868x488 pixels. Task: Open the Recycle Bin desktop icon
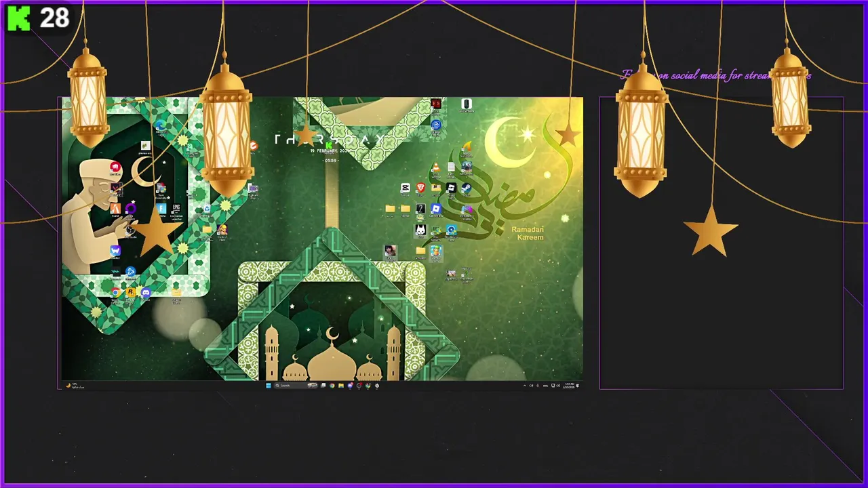click(207, 209)
